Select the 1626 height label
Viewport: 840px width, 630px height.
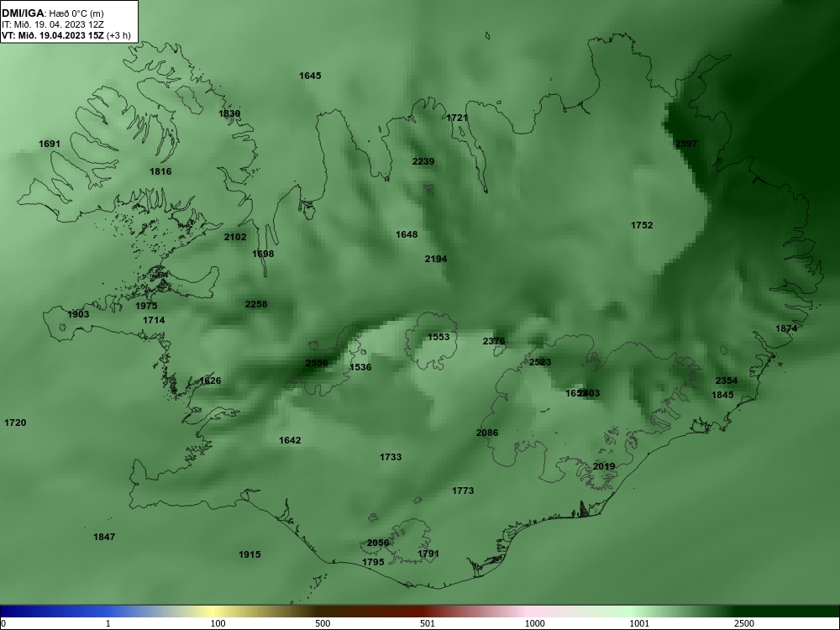210,381
